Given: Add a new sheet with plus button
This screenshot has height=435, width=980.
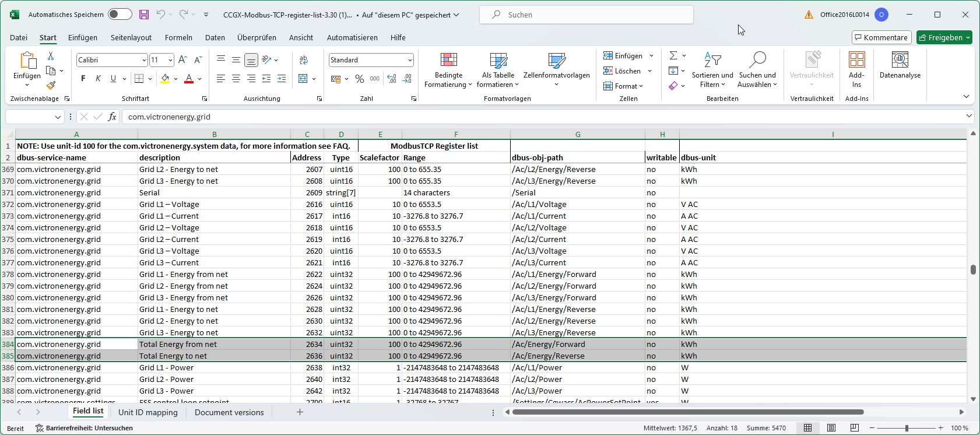Looking at the screenshot, I should pyautogui.click(x=300, y=412).
